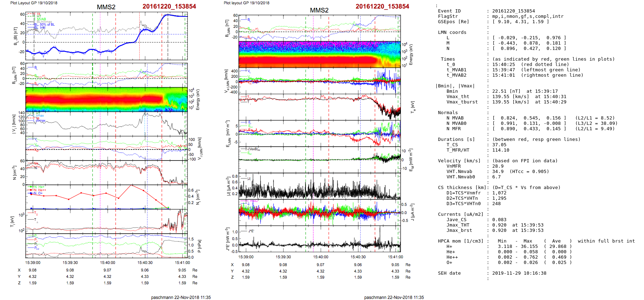Click T_CS duration value "37.05"
The image size is (644, 300).
point(499,145)
